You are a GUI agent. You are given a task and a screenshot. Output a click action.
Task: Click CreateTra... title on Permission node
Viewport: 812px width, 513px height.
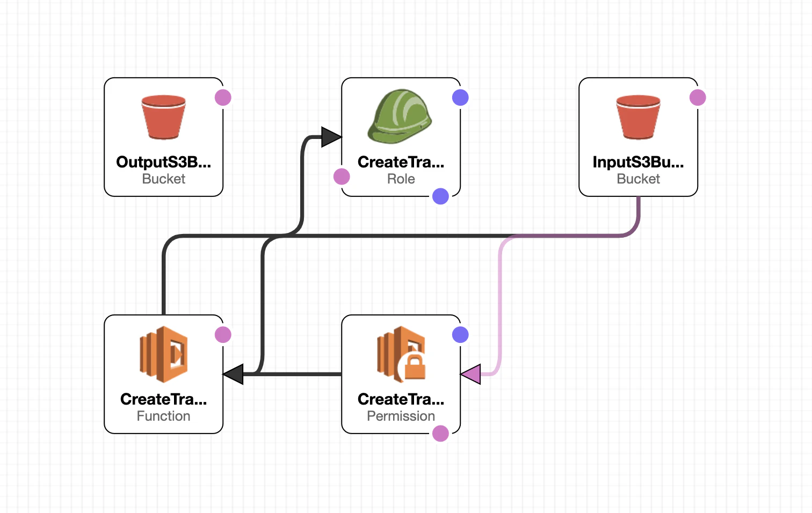tap(401, 399)
